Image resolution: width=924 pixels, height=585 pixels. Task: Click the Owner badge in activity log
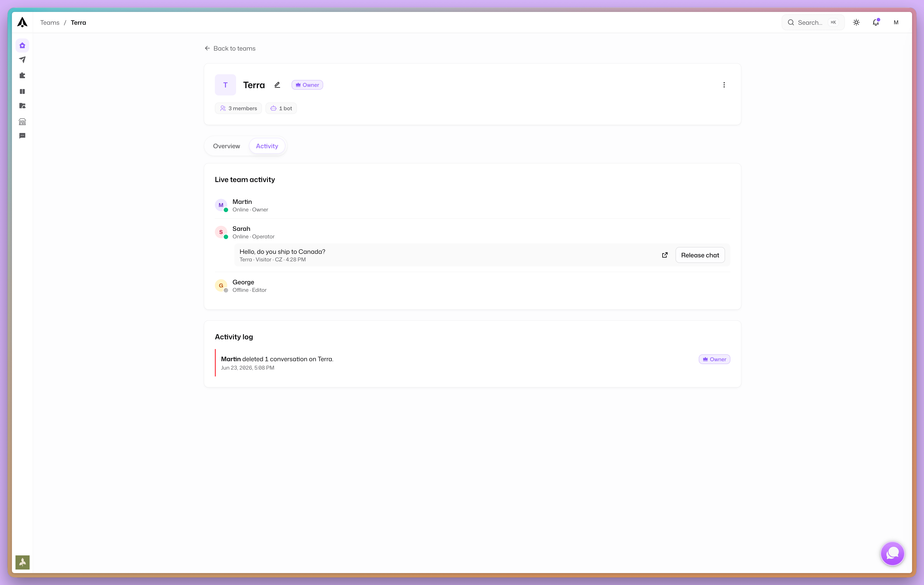click(714, 359)
